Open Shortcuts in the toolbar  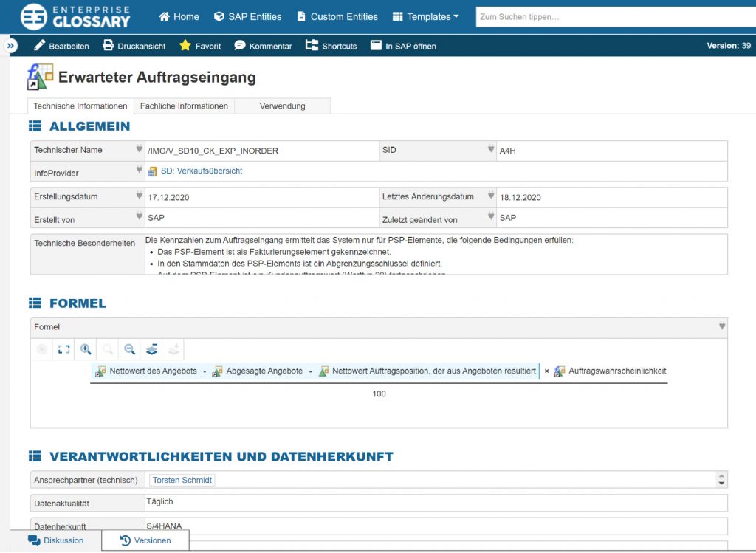pyautogui.click(x=331, y=46)
